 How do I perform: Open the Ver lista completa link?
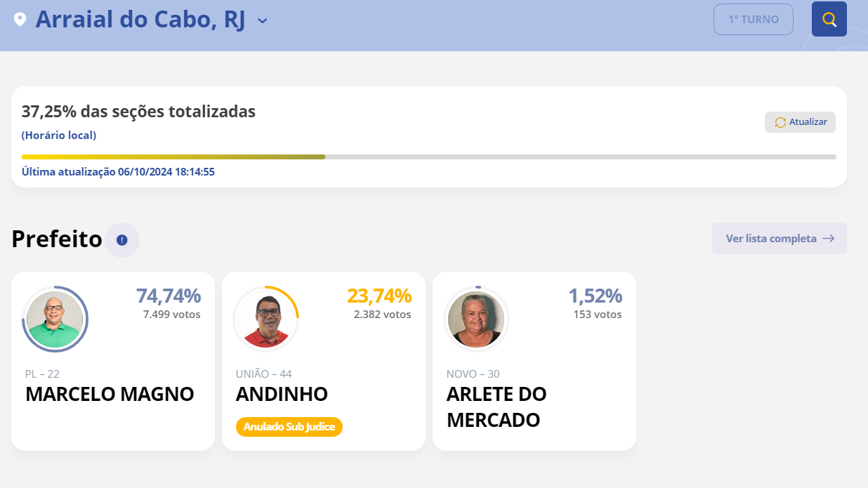pos(771,239)
